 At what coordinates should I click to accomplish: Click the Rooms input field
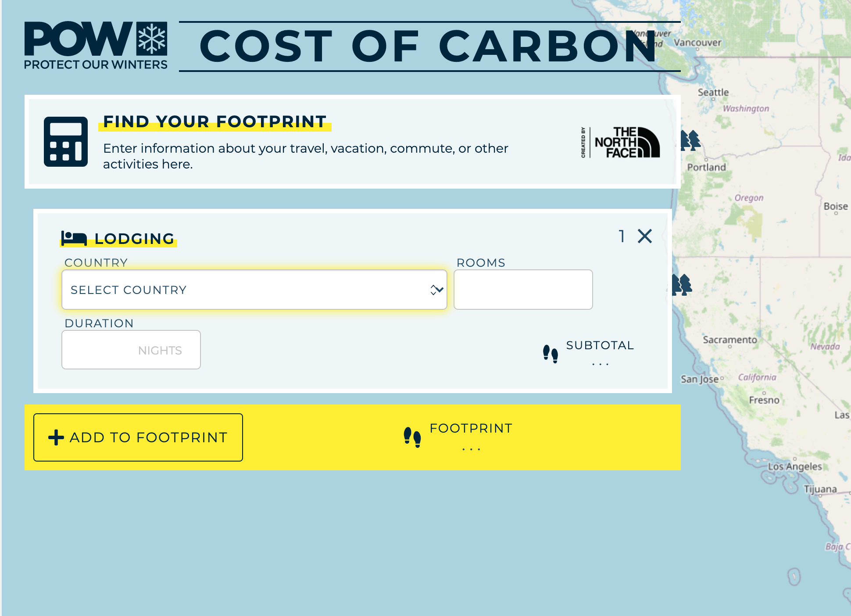(523, 290)
